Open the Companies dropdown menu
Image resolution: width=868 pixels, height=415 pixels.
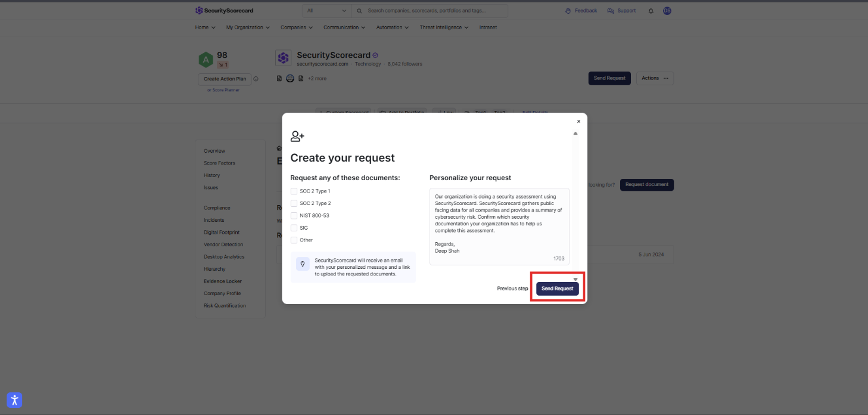pyautogui.click(x=297, y=27)
